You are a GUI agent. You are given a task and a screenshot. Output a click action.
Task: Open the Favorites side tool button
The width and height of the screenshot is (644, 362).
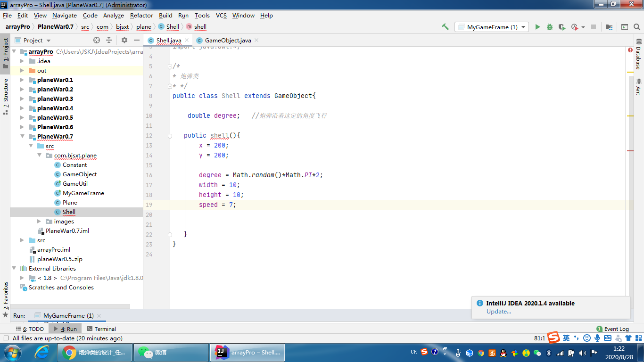coord(5,299)
